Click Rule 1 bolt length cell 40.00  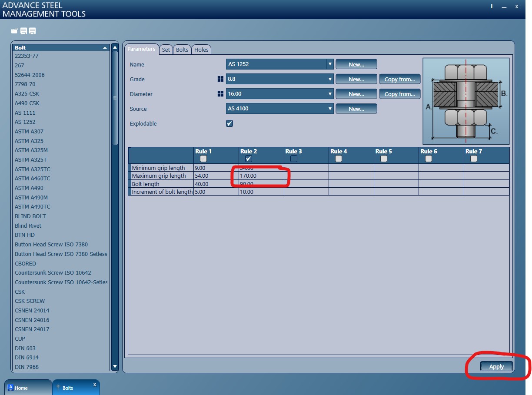(x=216, y=184)
